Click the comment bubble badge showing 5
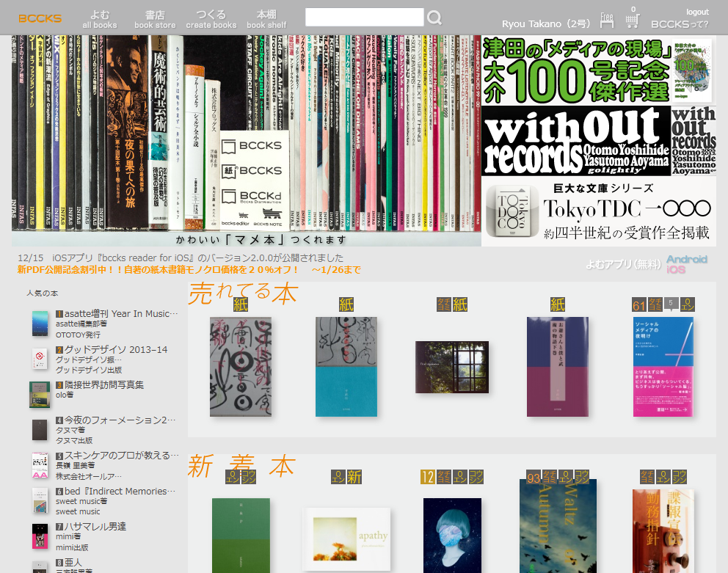 [671, 304]
